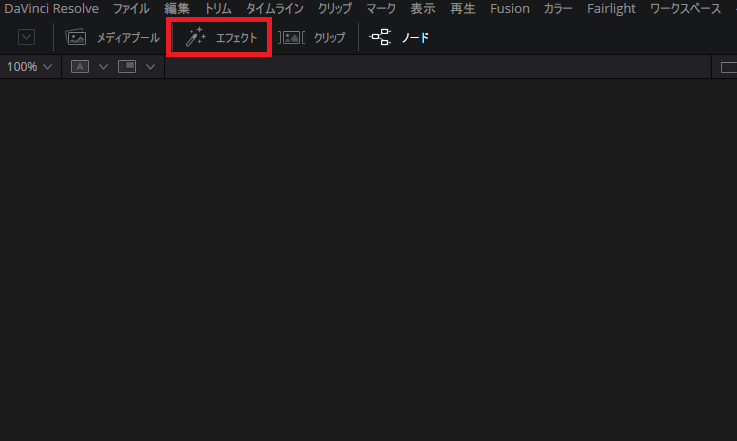Open the カラー menu
This screenshot has width=737, height=441.
click(x=558, y=8)
